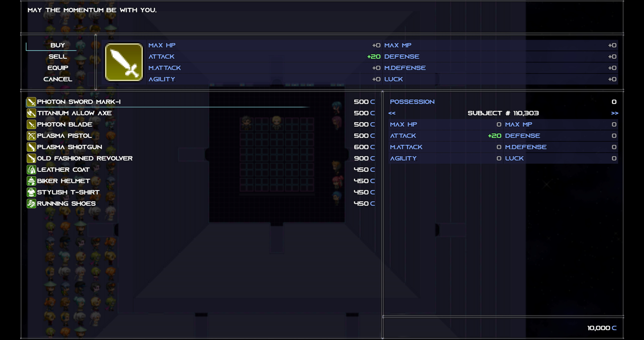644x340 pixels.
Task: Select the Stylish T-Shirt icon
Action: pyautogui.click(x=31, y=192)
